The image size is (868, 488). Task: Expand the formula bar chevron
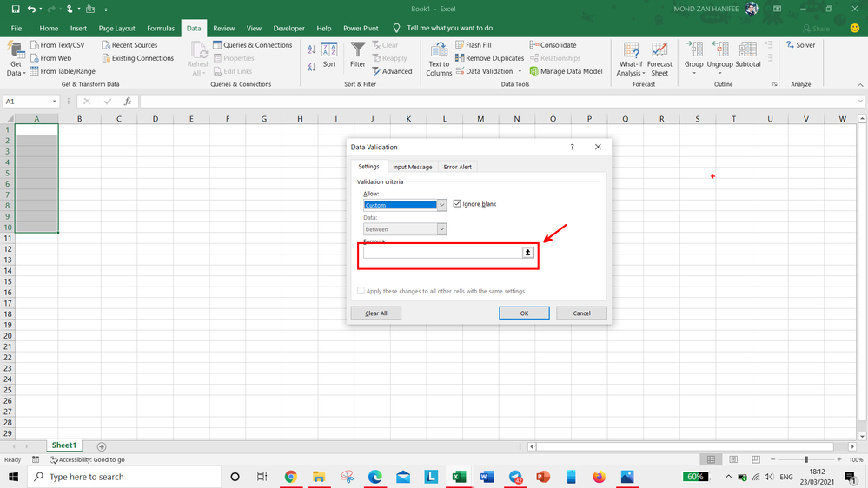860,102
